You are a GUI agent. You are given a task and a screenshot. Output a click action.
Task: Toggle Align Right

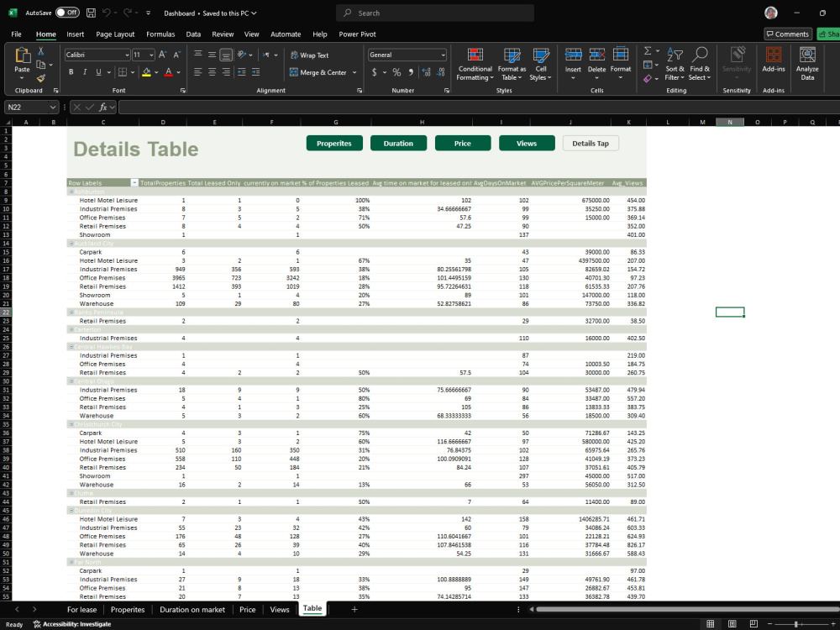226,71
